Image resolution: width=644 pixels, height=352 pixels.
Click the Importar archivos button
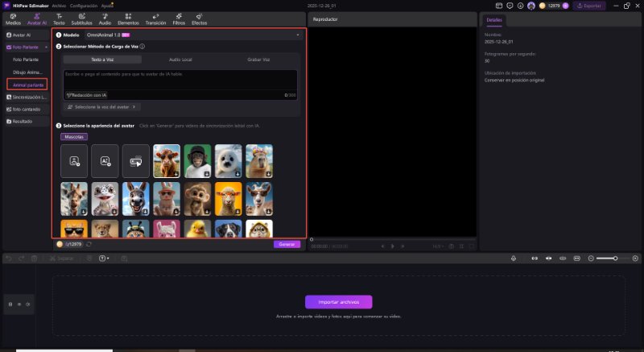point(338,302)
